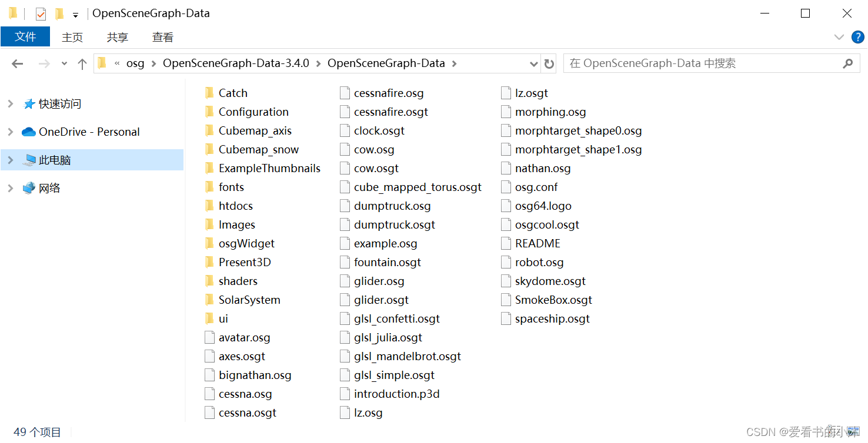Open the 主页 ribbon tab
868x443 pixels.
click(x=72, y=37)
